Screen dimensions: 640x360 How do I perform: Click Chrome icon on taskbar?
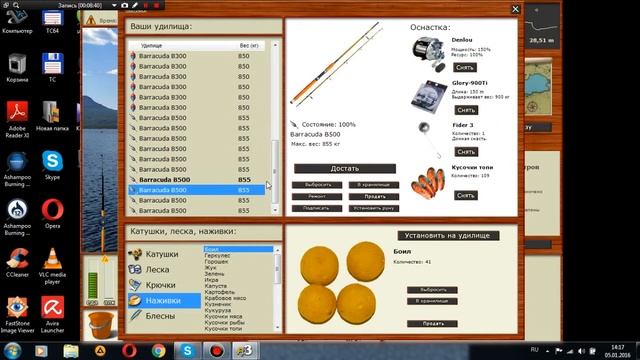[x=158, y=351]
